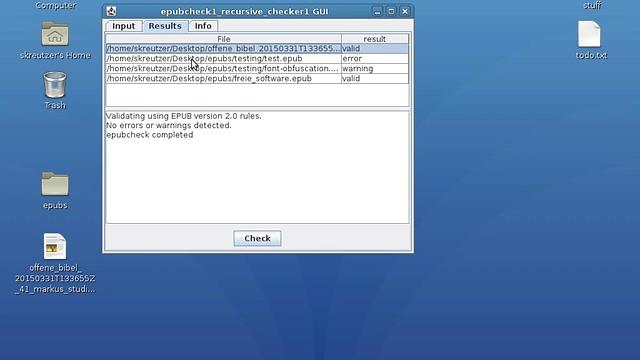Click the "No errors or warnings detected." line
Screen dimensions: 640x360
169,125
